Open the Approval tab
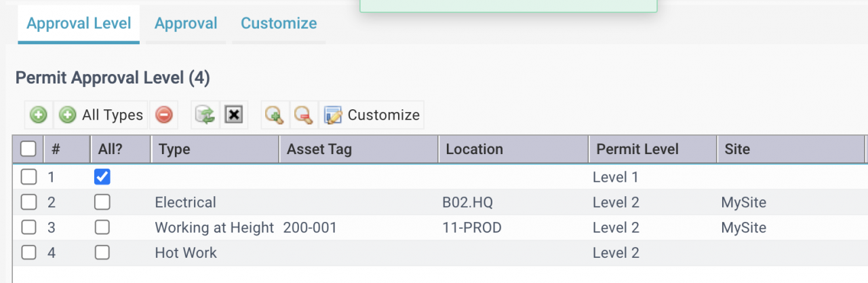This screenshot has height=283, width=868. (186, 24)
